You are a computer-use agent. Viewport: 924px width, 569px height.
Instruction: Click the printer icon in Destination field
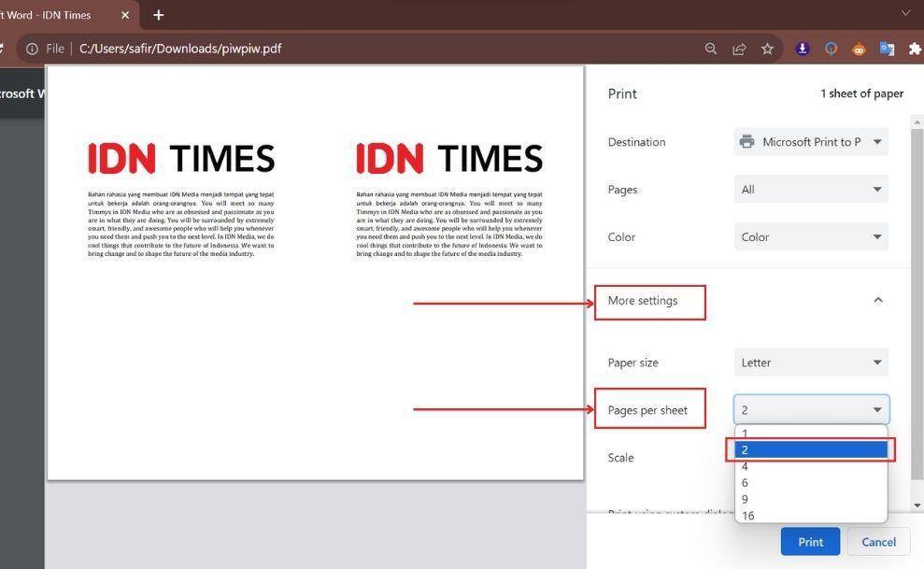point(746,142)
